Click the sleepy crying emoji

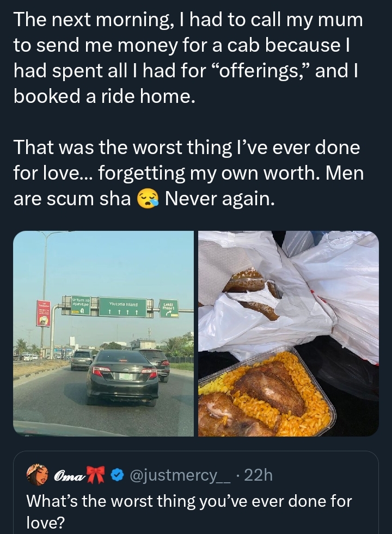(x=148, y=200)
